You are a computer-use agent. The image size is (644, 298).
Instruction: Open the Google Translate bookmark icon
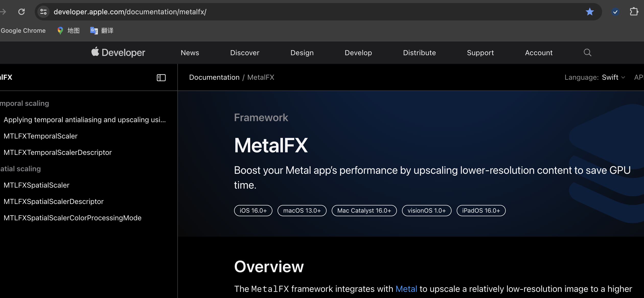tap(94, 31)
